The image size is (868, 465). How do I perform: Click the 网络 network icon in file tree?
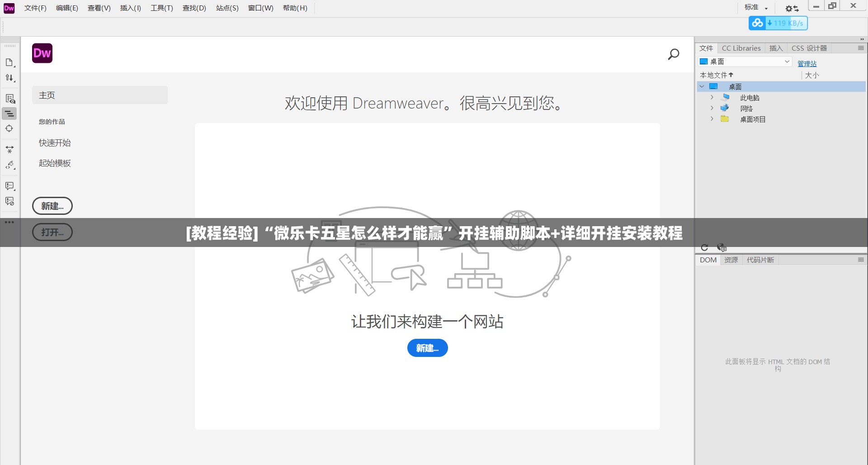[725, 108]
